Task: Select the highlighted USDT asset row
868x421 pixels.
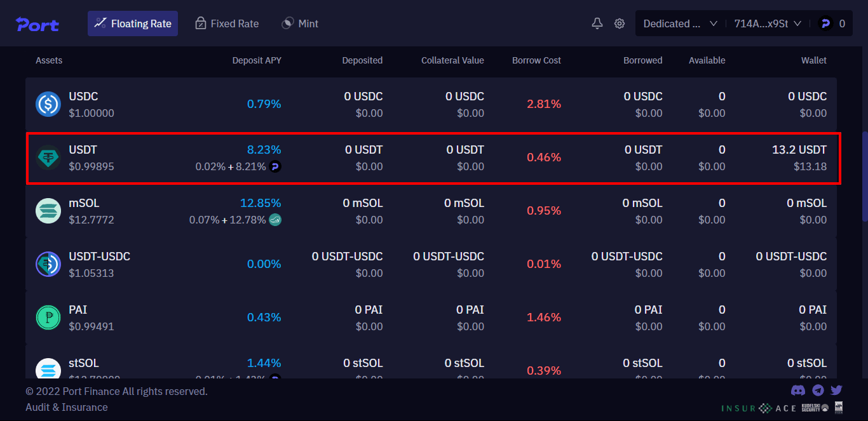Action: [x=434, y=158]
